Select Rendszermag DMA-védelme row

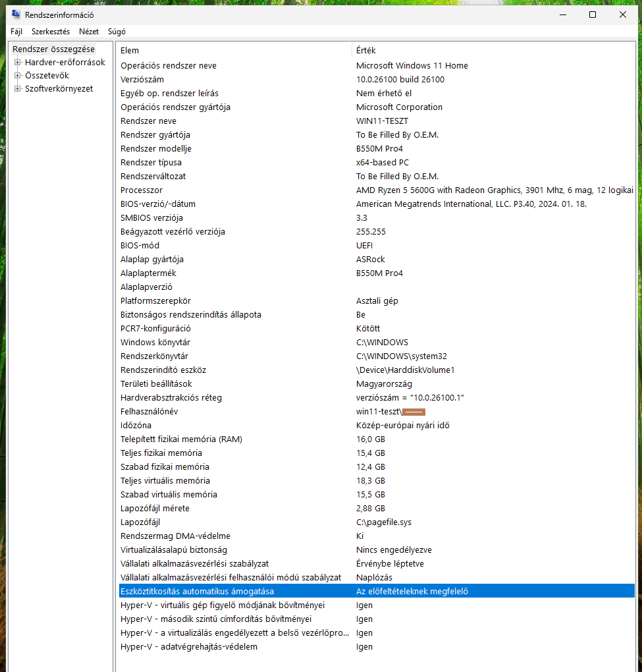coord(377,536)
